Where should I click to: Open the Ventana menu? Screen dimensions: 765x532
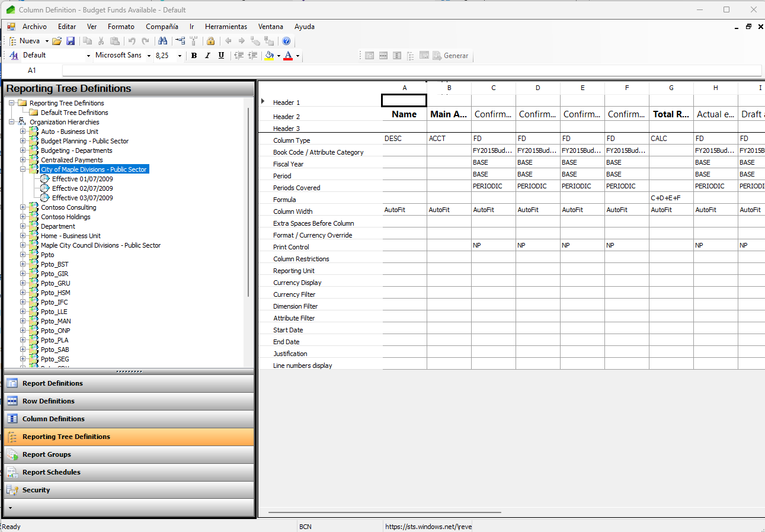point(271,27)
